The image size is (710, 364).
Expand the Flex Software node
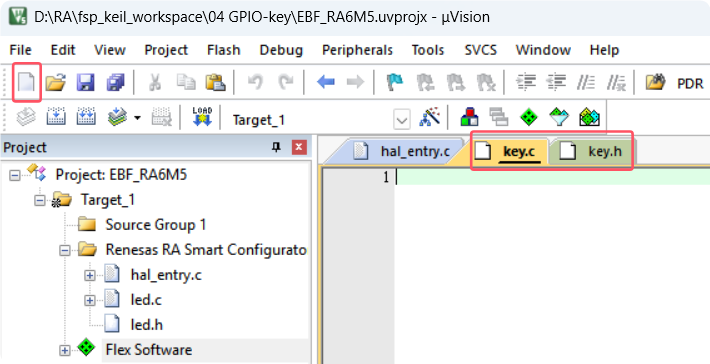[65, 350]
